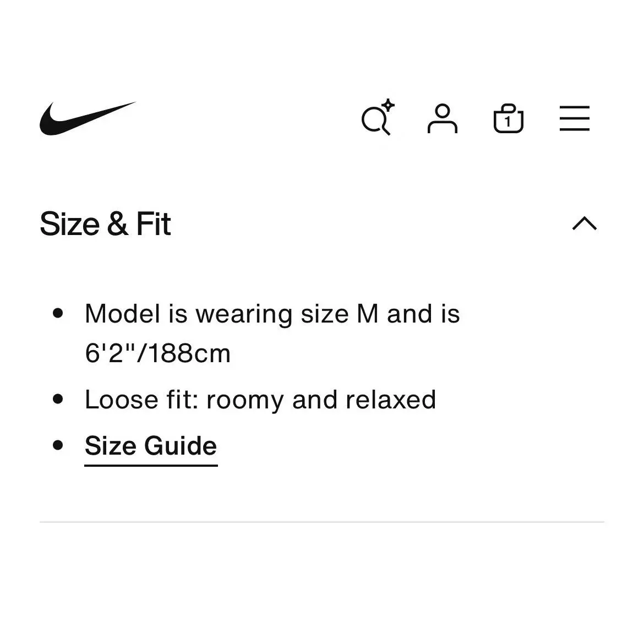Open the account profile icon

coord(443,118)
